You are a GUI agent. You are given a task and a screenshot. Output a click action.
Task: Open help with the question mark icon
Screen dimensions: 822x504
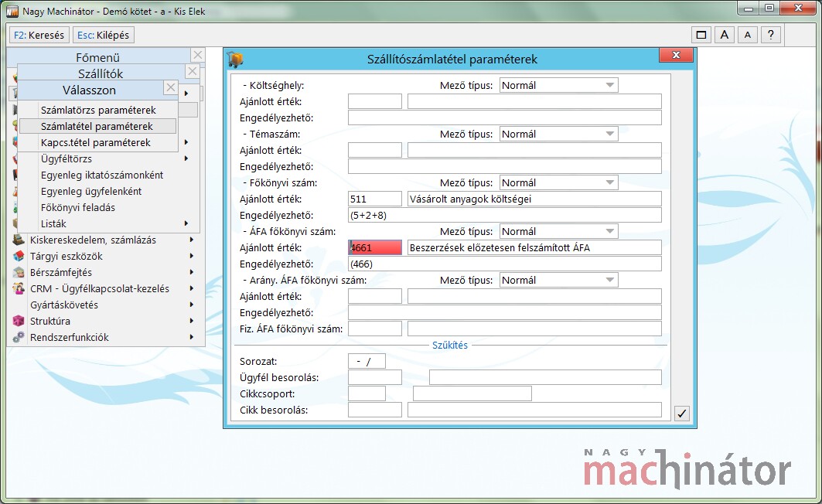pos(771,35)
